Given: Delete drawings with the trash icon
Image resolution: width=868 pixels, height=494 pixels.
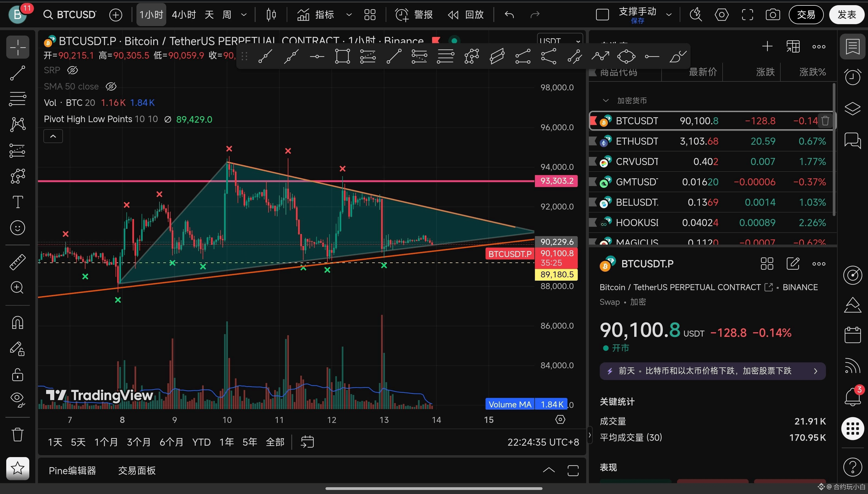Looking at the screenshot, I should tap(18, 434).
